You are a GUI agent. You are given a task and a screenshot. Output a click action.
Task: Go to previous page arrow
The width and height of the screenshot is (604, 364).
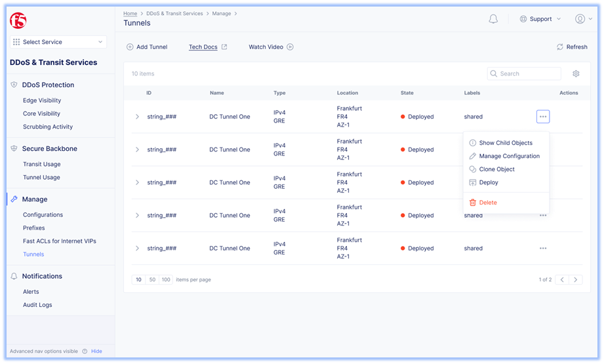562,279
